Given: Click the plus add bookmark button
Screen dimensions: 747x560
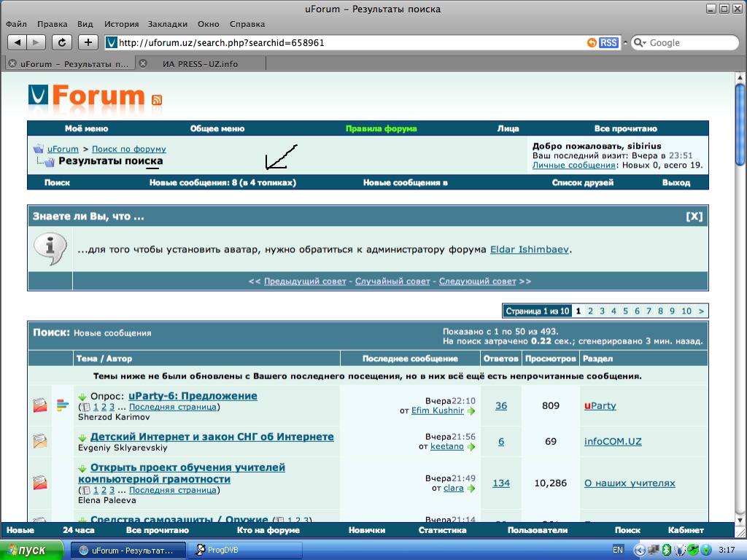Looking at the screenshot, I should pyautogui.click(x=88, y=42).
